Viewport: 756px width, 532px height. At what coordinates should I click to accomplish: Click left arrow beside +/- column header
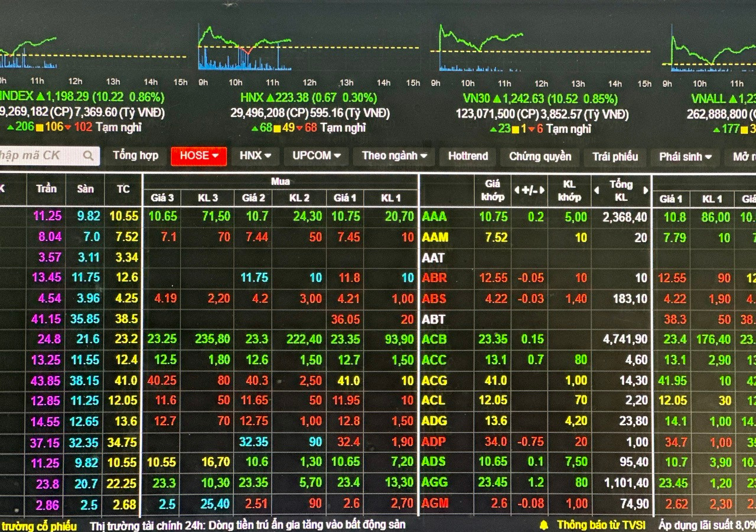point(517,190)
